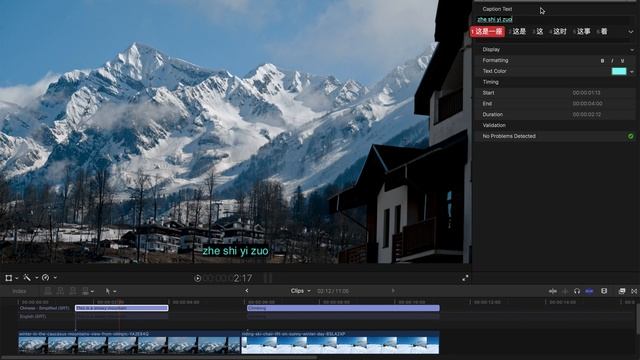Open the tools pop-up menu arrow

[x=115, y=291]
